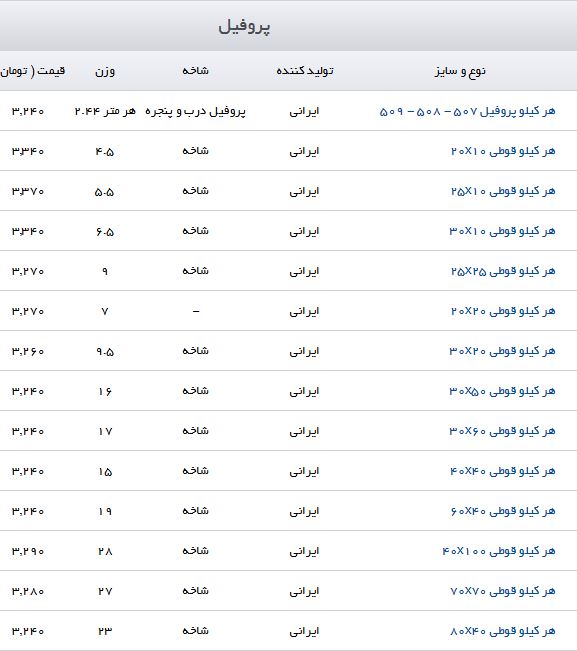Click the dash in the ۲۰X۲۰ row
577x651 pixels.
click(196, 311)
